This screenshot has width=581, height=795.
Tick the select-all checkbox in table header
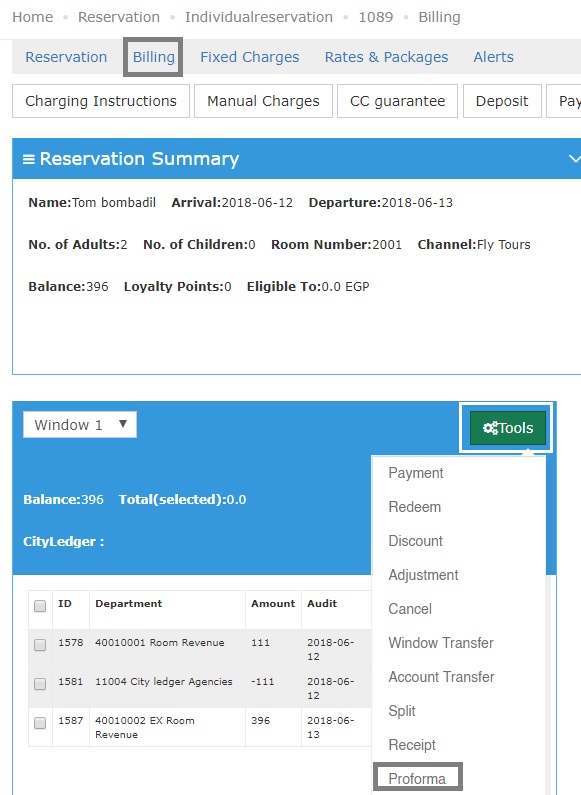(x=40, y=605)
